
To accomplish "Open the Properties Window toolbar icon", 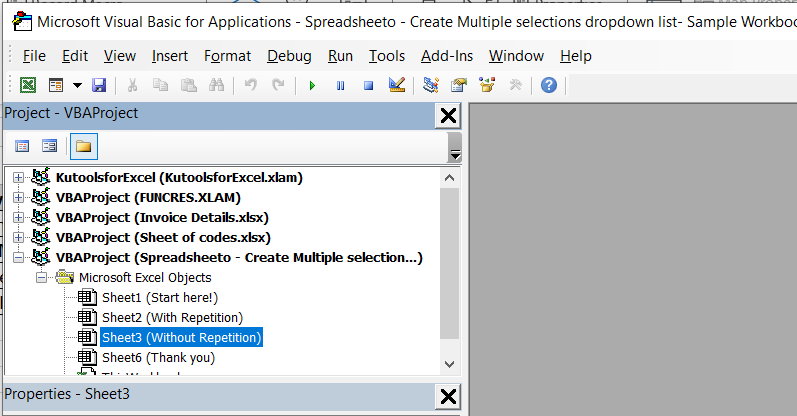I will point(459,86).
